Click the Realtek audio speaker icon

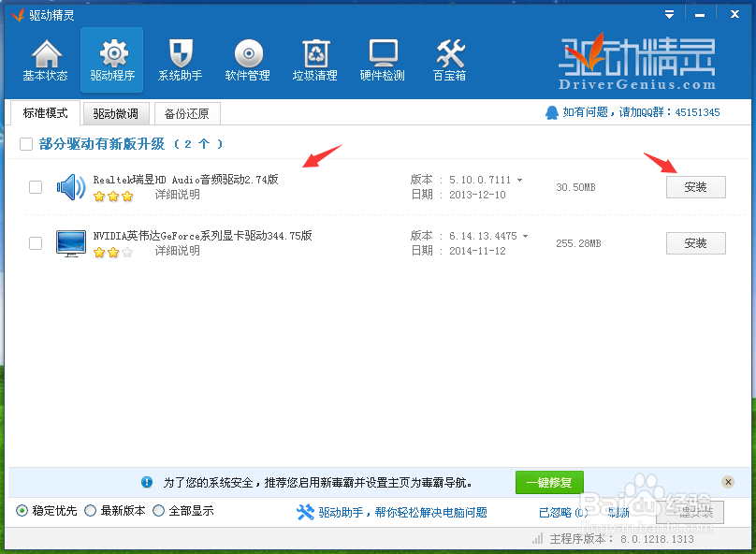[x=71, y=187]
